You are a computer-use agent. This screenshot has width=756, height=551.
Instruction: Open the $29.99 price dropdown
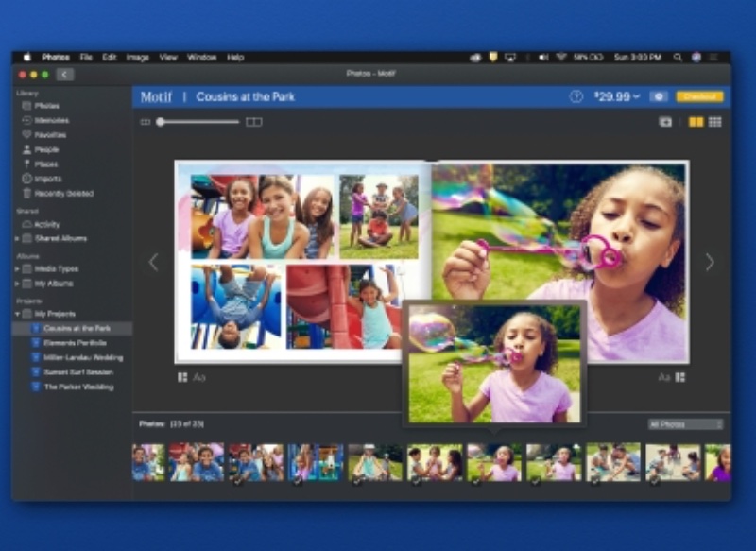(x=616, y=96)
